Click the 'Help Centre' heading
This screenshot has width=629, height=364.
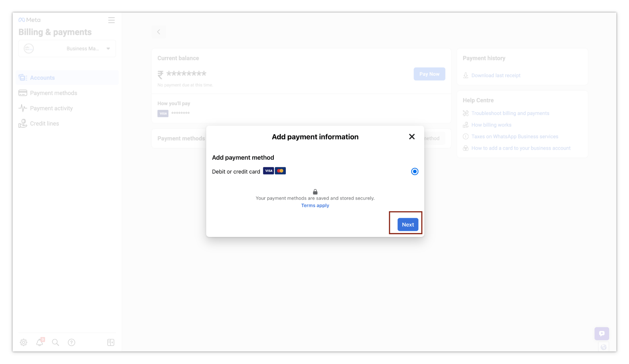pyautogui.click(x=478, y=100)
